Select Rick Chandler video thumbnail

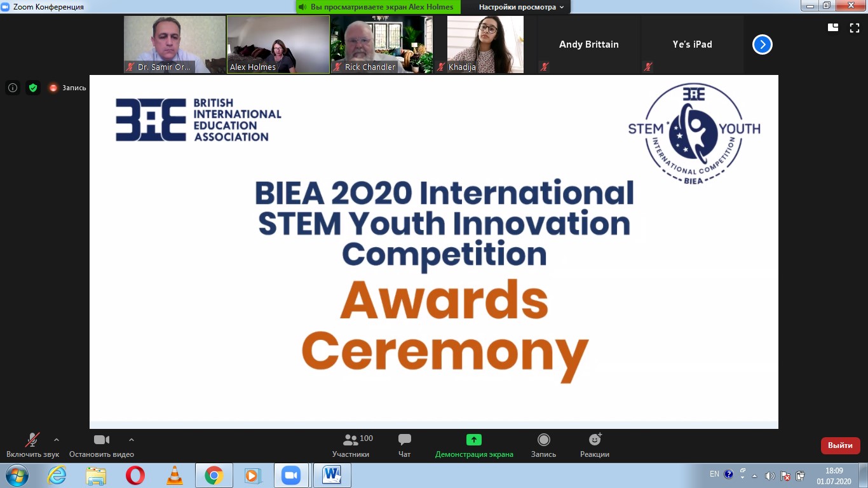382,44
